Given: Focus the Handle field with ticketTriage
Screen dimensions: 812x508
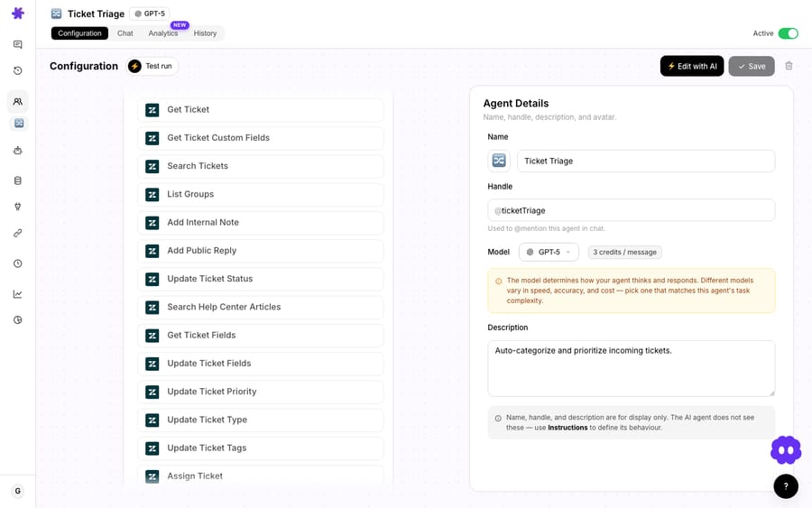Looking at the screenshot, I should pyautogui.click(x=632, y=210).
